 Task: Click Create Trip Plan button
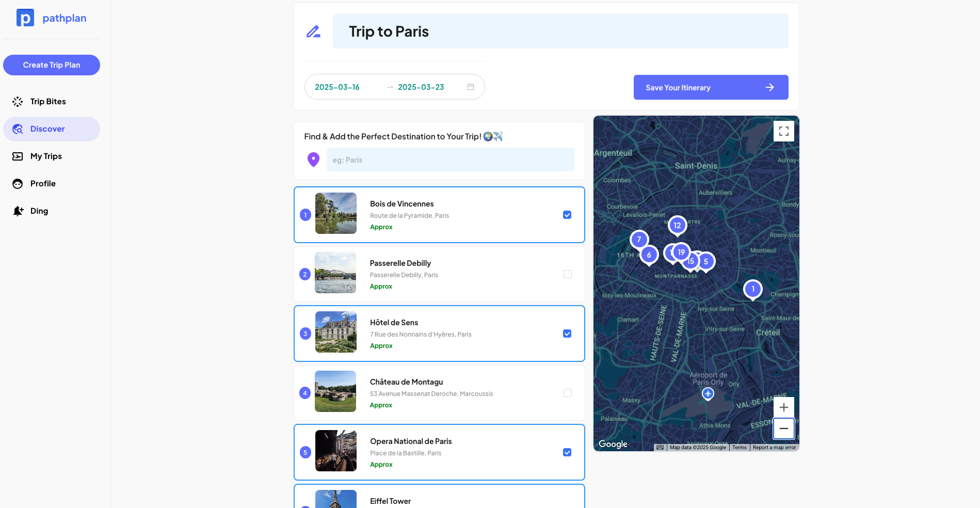pos(52,65)
